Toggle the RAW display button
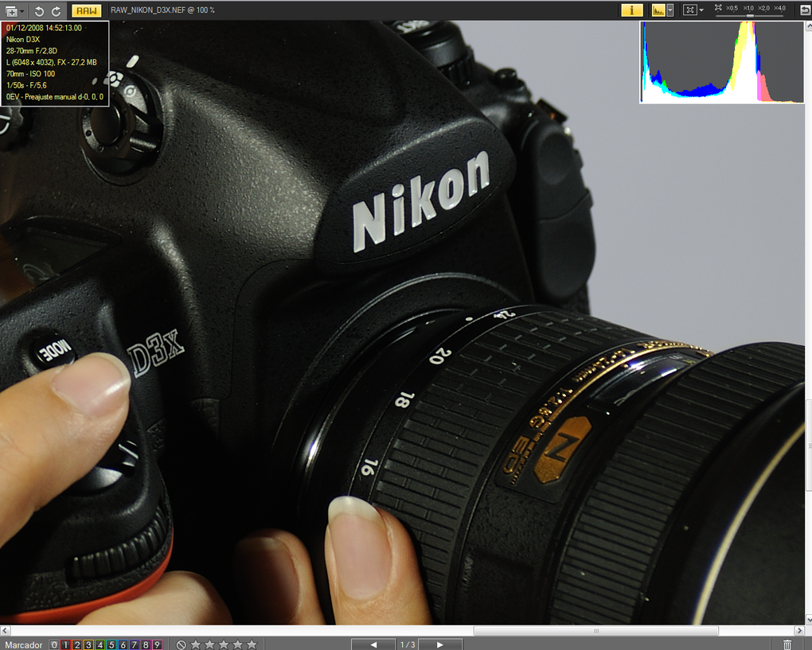812x650 pixels. pyautogui.click(x=86, y=10)
